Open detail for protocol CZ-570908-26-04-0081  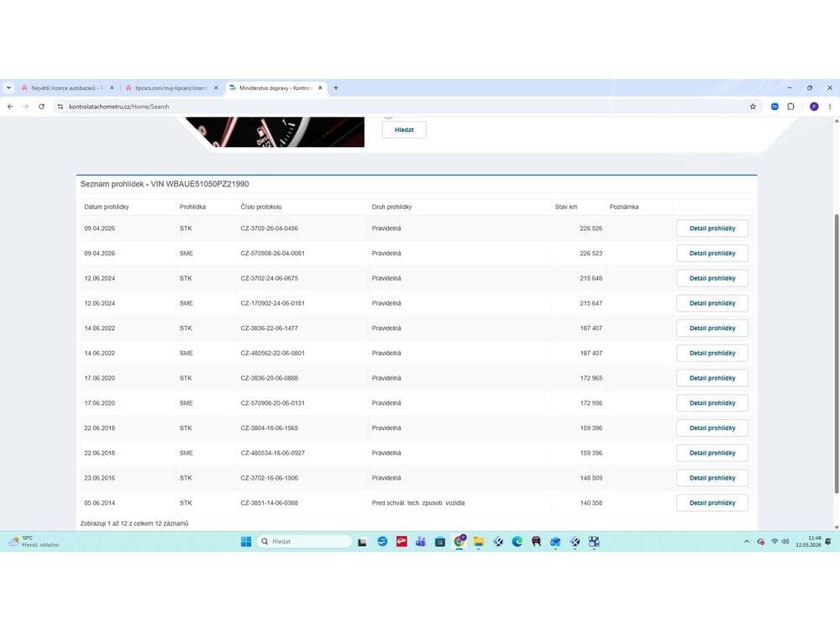coord(712,254)
